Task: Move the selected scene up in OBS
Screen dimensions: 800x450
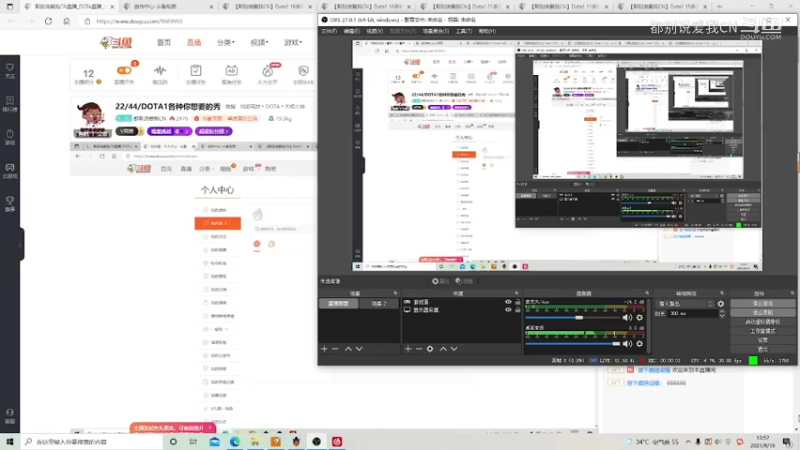Action: point(348,349)
